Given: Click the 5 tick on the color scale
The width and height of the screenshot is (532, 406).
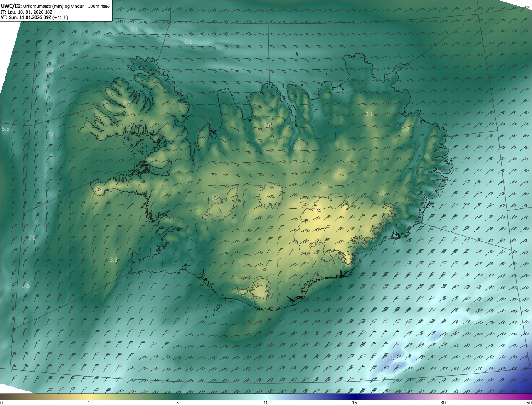Looking at the screenshot, I should click(x=177, y=403).
